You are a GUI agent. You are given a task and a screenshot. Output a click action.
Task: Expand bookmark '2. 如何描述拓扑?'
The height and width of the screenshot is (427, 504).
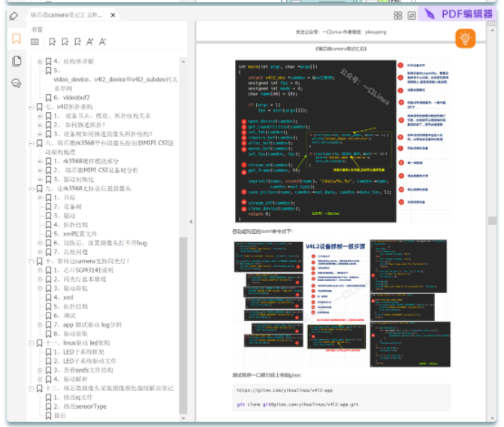pos(40,125)
